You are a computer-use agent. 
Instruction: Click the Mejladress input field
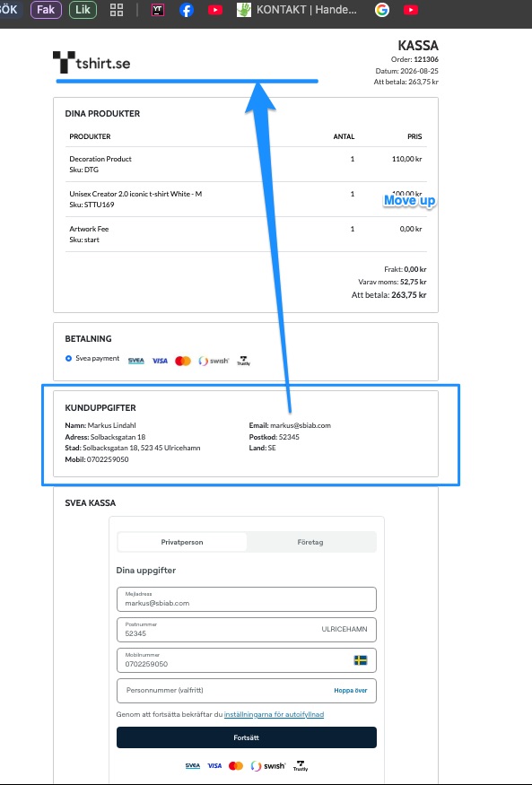click(x=246, y=599)
